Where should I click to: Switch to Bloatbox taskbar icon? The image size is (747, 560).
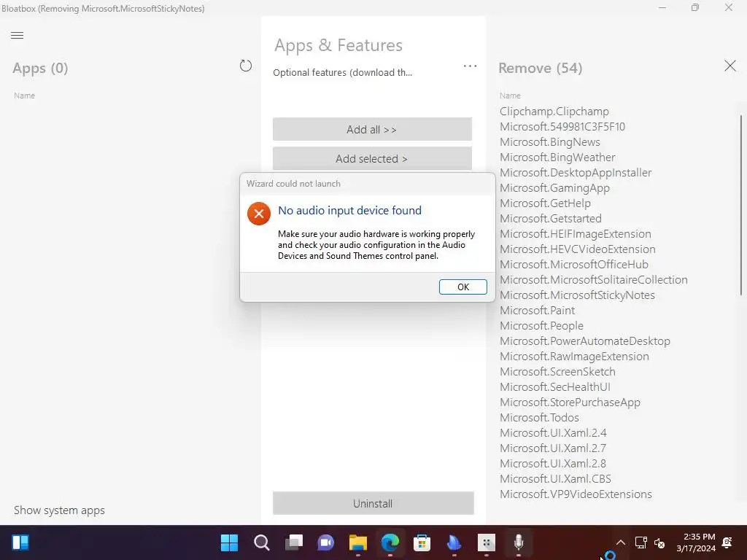pyautogui.click(x=487, y=542)
